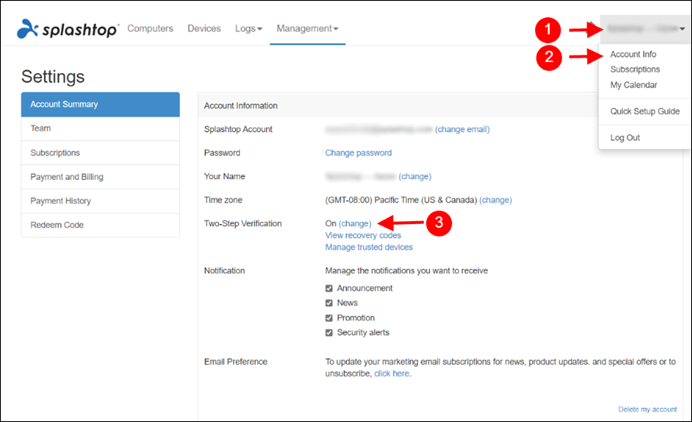The image size is (692, 422).
Task: Open Subscriptions in the settings sidebar
Action: (x=100, y=153)
